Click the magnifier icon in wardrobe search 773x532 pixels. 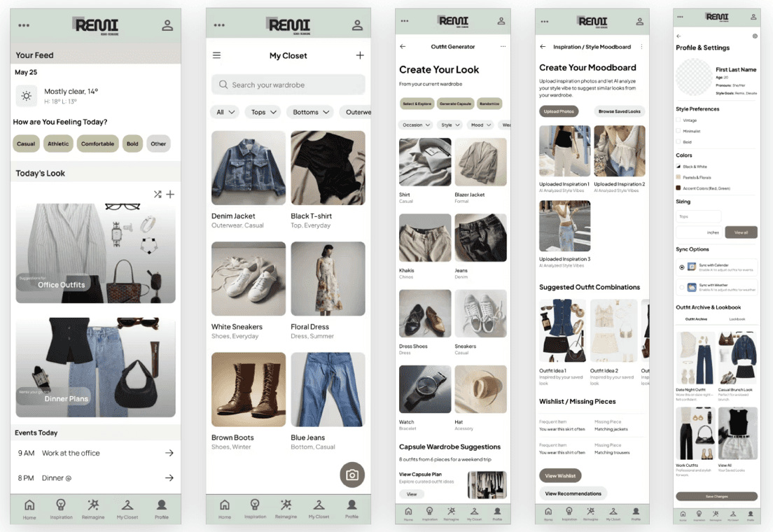pyautogui.click(x=223, y=84)
